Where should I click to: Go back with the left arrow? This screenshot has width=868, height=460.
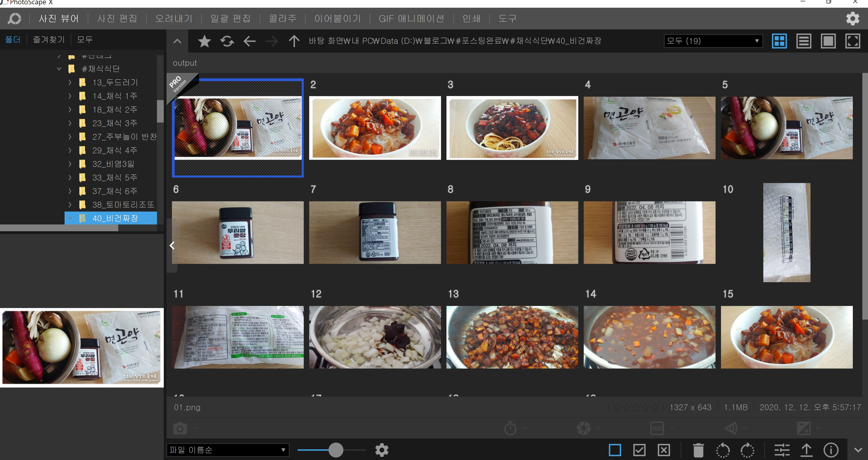point(250,41)
